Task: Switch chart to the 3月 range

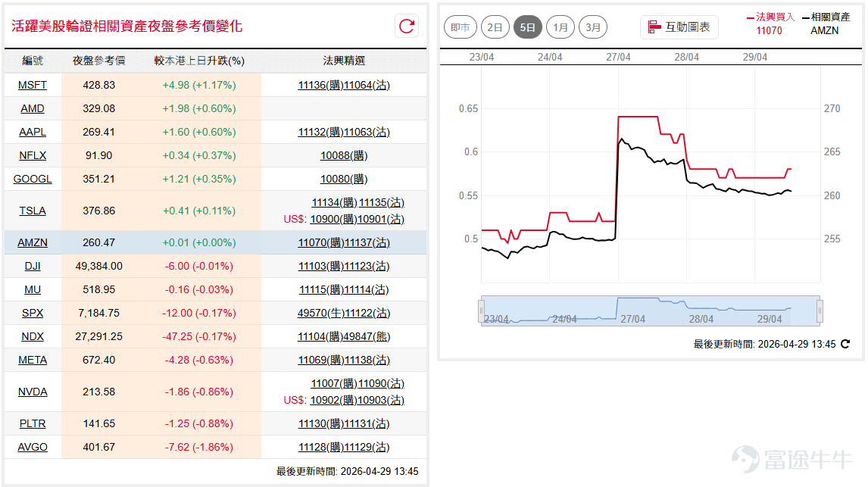Action: coord(593,27)
